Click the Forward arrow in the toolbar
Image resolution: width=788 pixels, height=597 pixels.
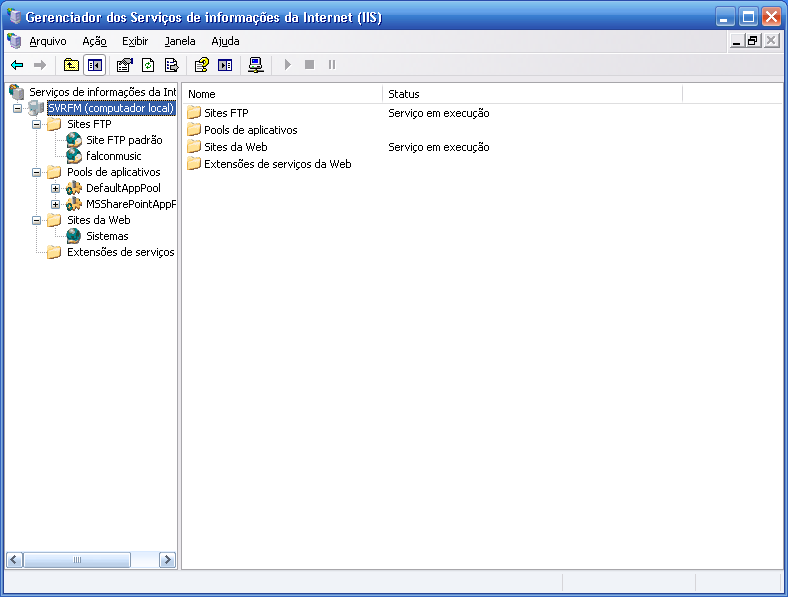click(x=40, y=65)
